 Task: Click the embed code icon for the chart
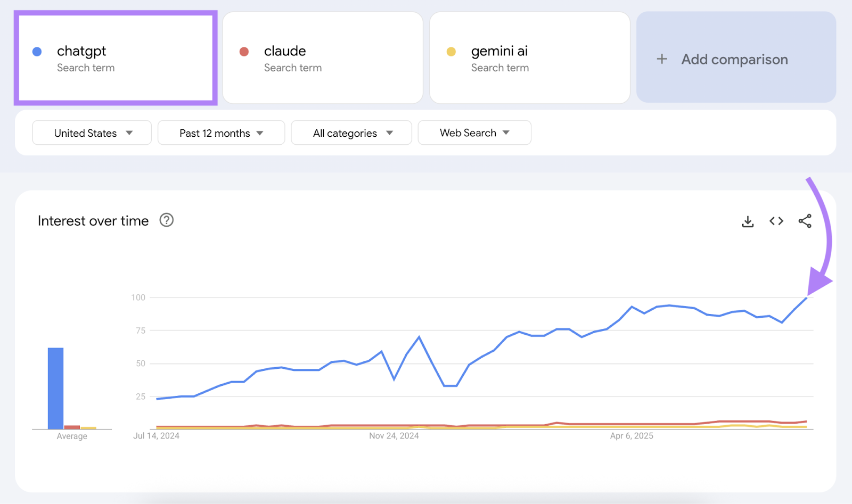[x=776, y=221]
